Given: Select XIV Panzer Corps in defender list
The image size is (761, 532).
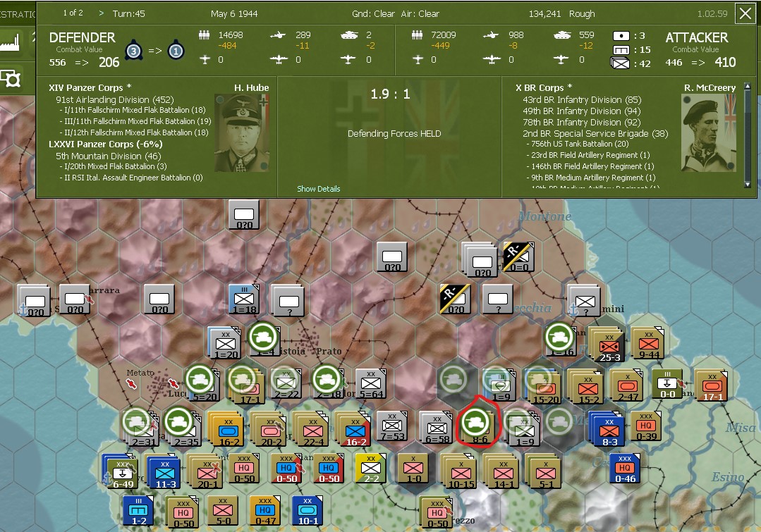Looking at the screenshot, I should (x=90, y=88).
